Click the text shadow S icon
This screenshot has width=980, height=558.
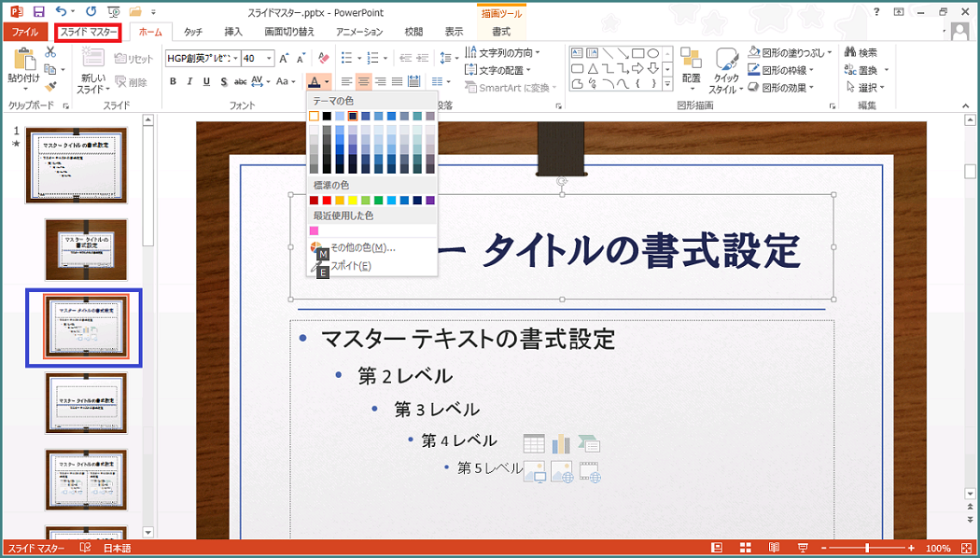tap(223, 81)
